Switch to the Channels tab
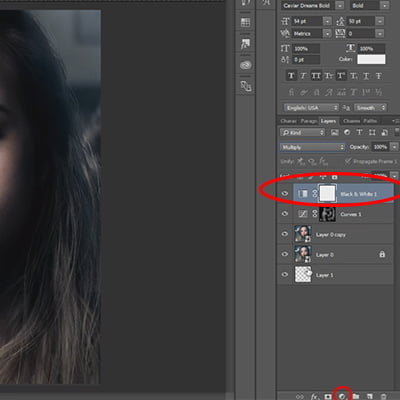Viewport: 400px width, 400px height. (x=351, y=121)
